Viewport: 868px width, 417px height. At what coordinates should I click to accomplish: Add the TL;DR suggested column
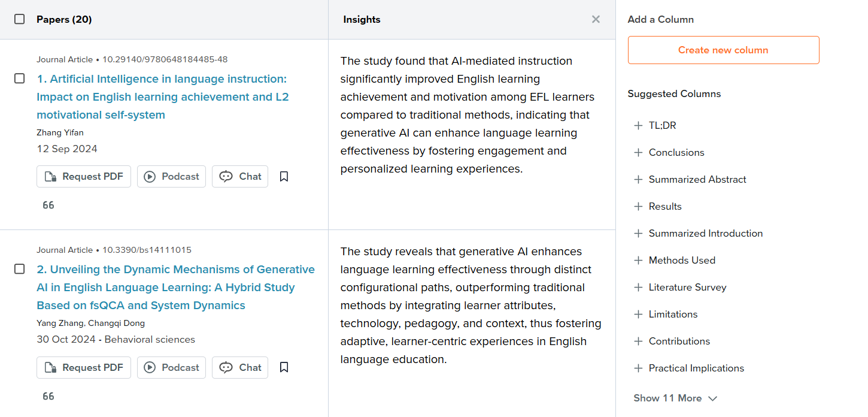655,126
